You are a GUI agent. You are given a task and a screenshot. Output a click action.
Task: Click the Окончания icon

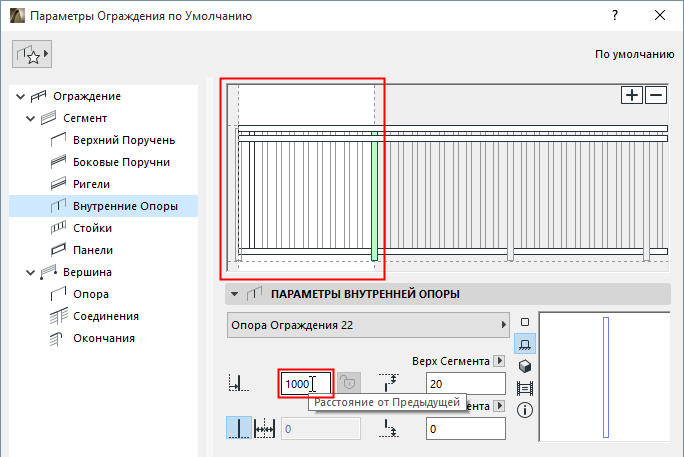click(x=57, y=339)
